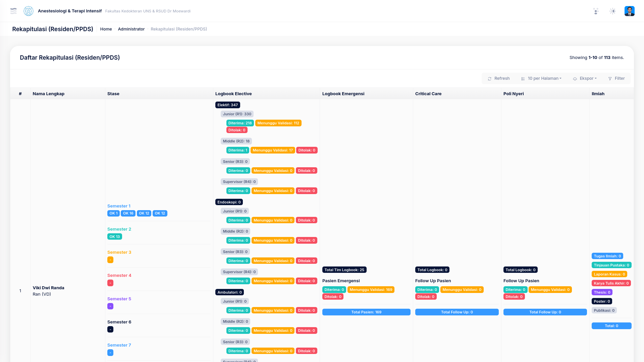This screenshot has height=362, width=644.
Task: Click the Poster: 0 badge
Action: pyautogui.click(x=602, y=302)
